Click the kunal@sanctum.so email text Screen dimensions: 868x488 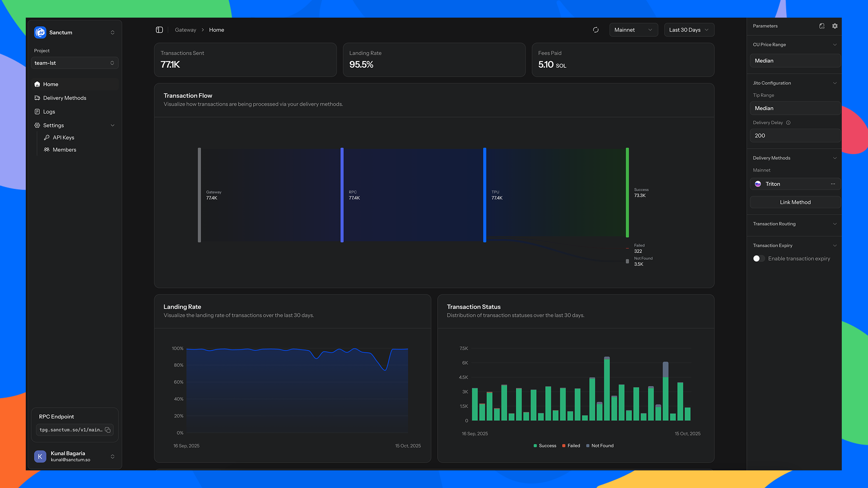click(x=71, y=460)
